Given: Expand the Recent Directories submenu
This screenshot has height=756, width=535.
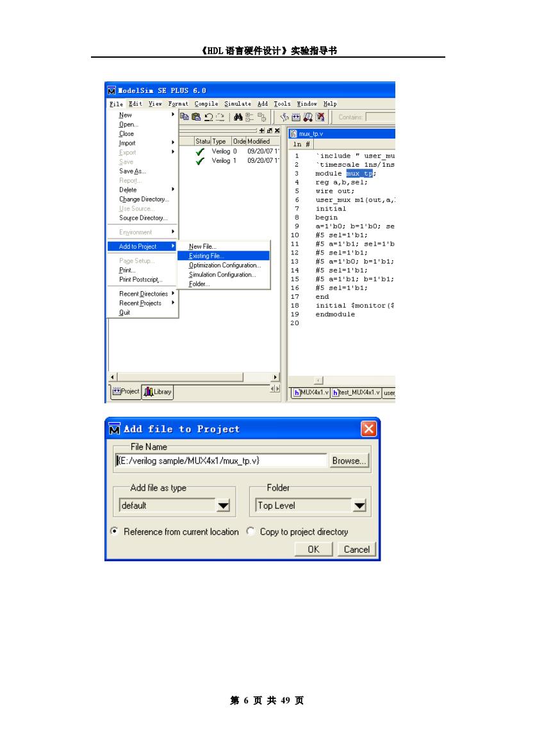Looking at the screenshot, I should (x=173, y=293).
